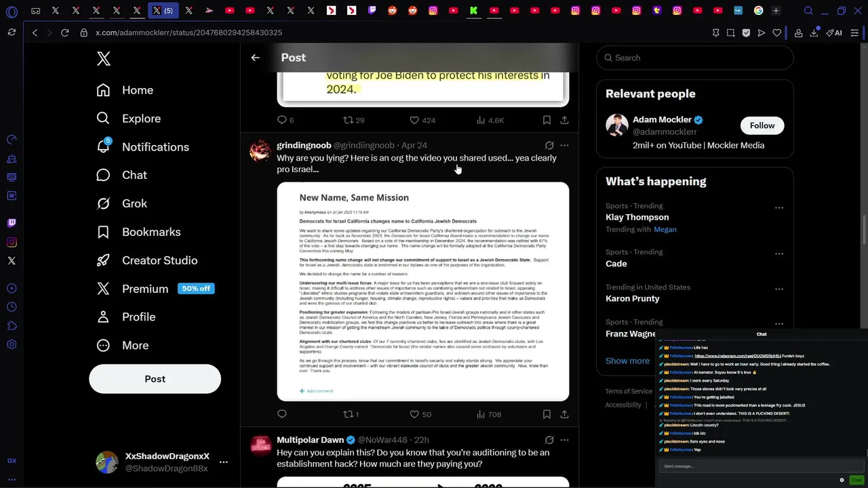The image size is (868, 488).
Task: Open Bookmarks in X sidebar
Action: point(138,232)
